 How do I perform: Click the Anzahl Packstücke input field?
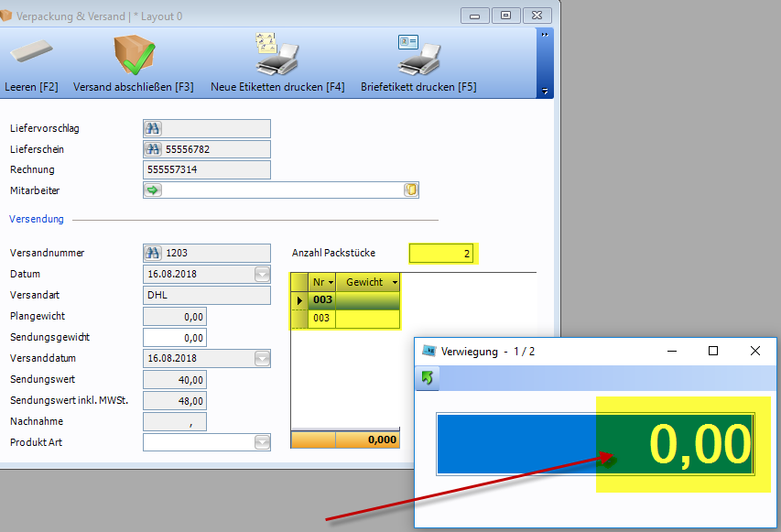point(442,254)
